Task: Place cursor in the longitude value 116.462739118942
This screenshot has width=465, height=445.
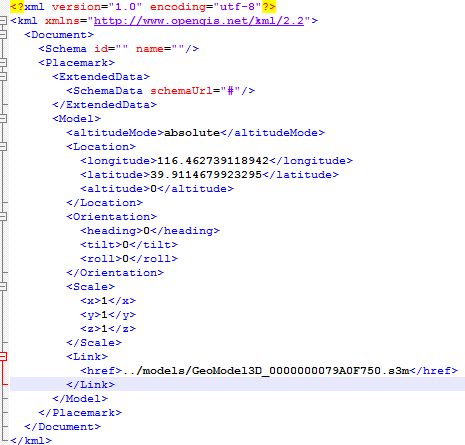Action: pyautogui.click(x=213, y=161)
